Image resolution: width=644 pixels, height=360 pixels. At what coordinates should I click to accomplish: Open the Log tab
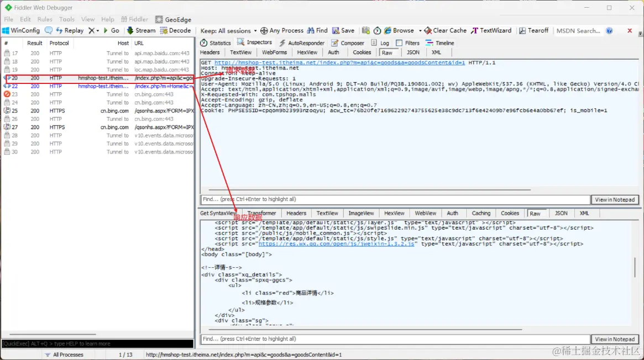point(380,43)
